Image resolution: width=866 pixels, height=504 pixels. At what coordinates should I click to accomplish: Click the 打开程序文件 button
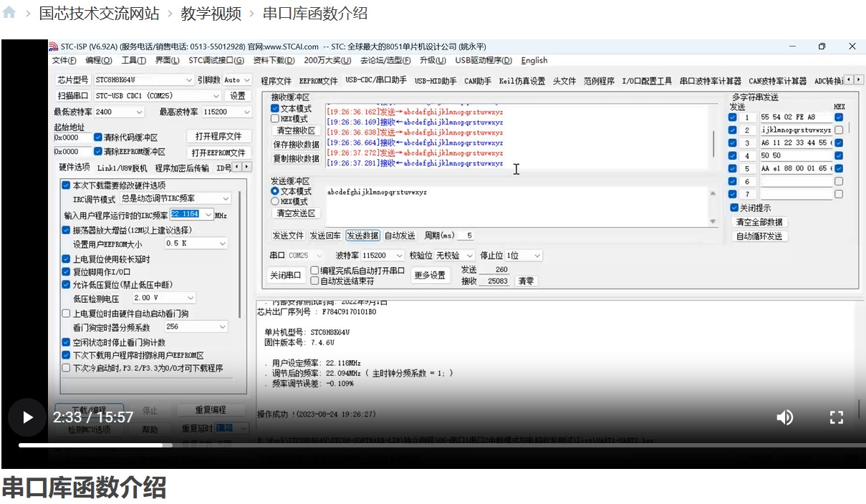click(x=218, y=136)
